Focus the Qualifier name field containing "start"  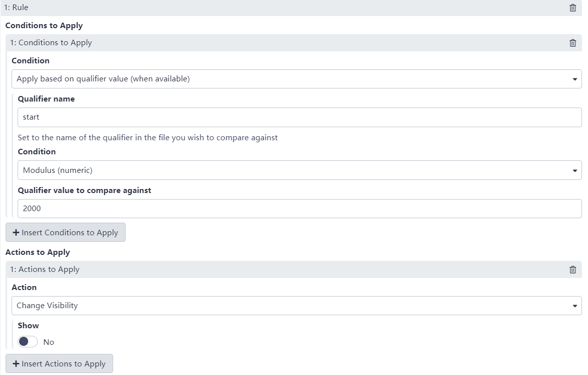pos(300,117)
